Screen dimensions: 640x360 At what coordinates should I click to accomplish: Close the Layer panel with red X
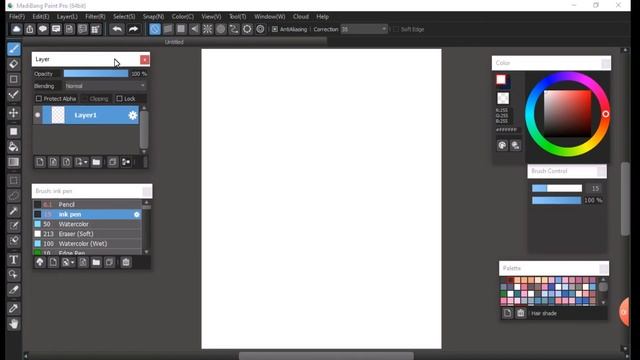[x=144, y=60]
